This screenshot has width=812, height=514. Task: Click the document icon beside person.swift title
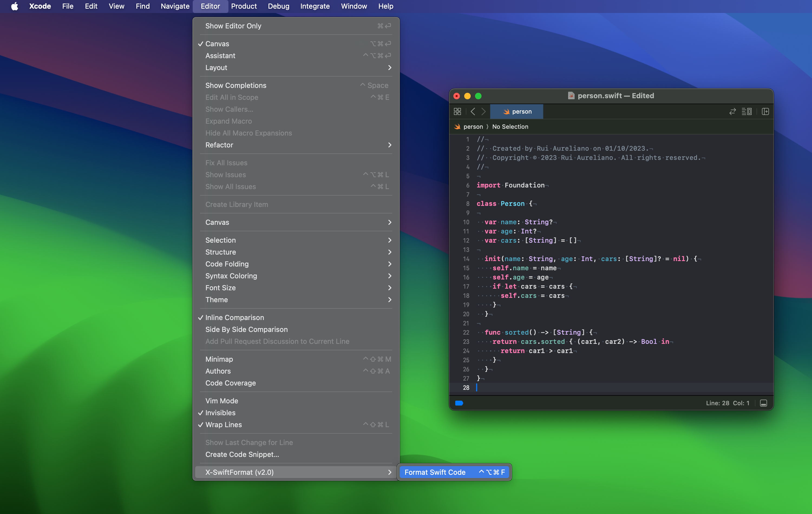571,96
